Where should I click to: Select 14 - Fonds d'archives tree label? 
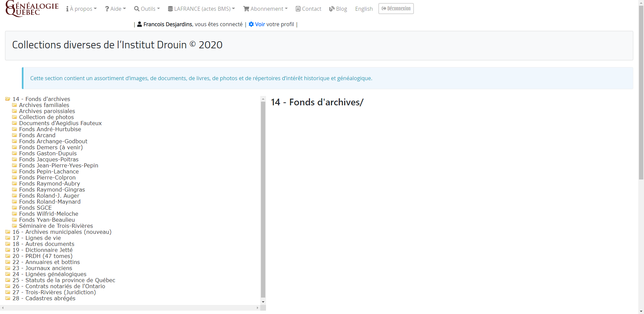coord(41,99)
